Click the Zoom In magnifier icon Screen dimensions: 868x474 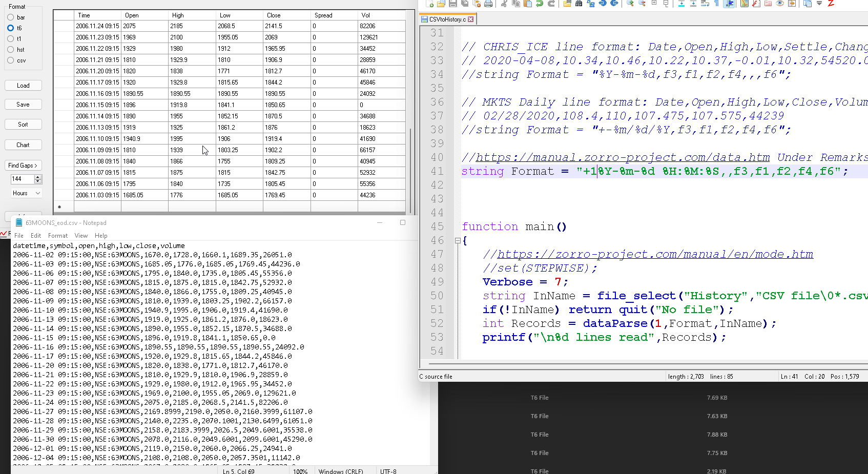click(x=630, y=4)
